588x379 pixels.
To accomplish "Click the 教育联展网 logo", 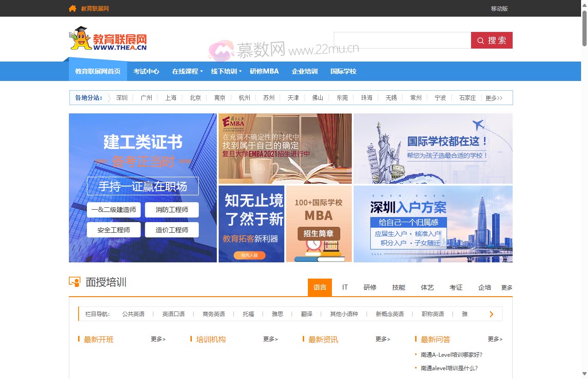I will (x=108, y=38).
